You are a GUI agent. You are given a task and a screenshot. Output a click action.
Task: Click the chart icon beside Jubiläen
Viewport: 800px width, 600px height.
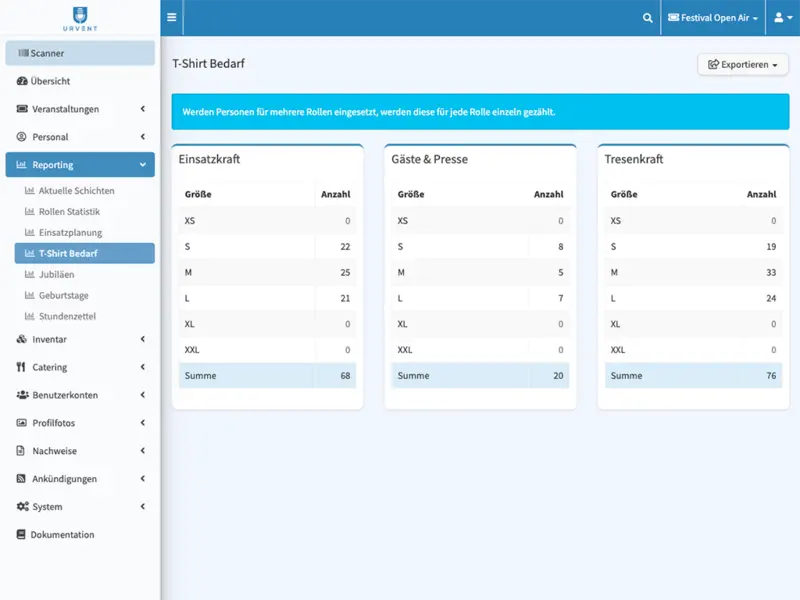[x=30, y=274]
